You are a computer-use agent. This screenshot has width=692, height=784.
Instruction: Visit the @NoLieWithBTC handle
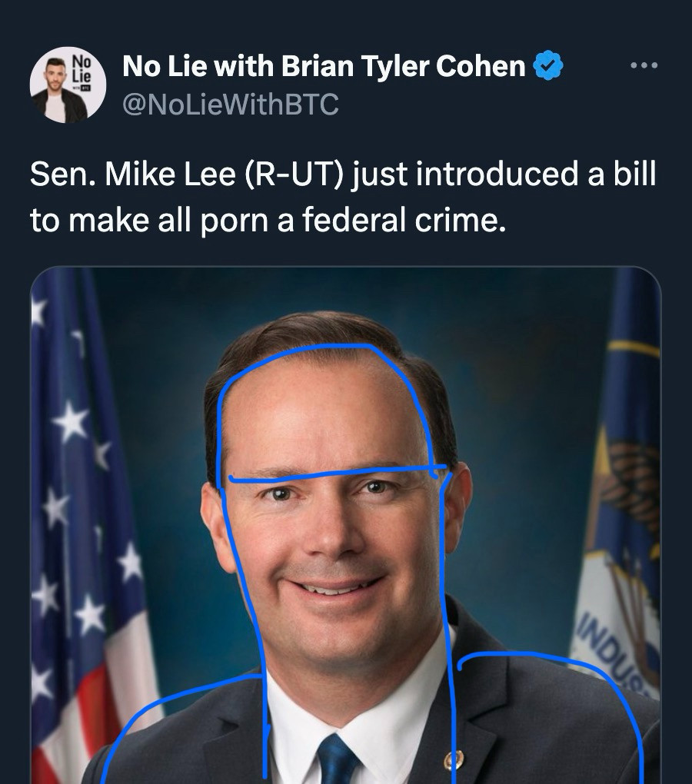click(231, 105)
